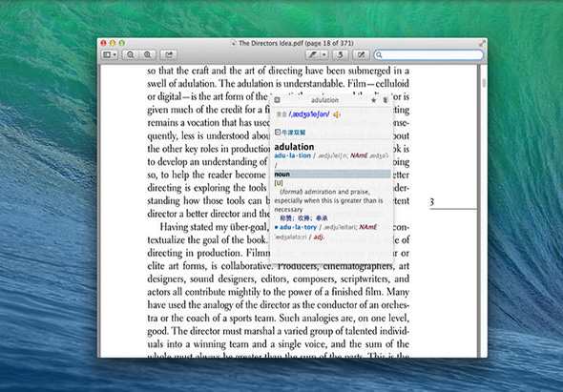Zoom out of the PDF page
563x392 pixels.
tap(131, 55)
